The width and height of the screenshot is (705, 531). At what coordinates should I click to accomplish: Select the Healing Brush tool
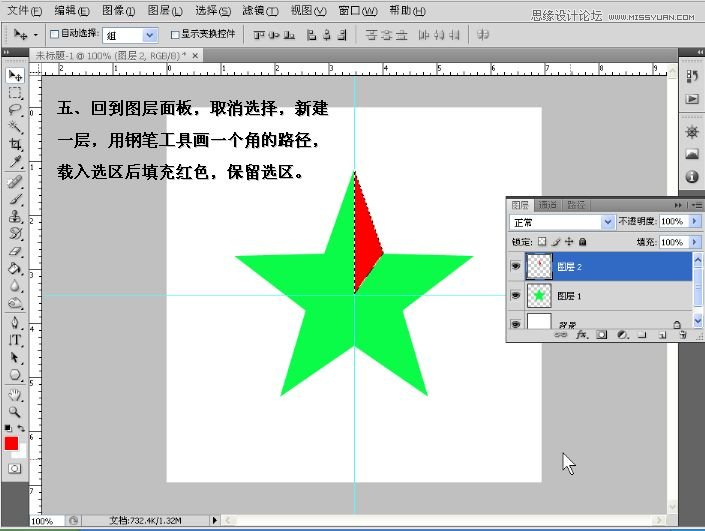point(15,182)
